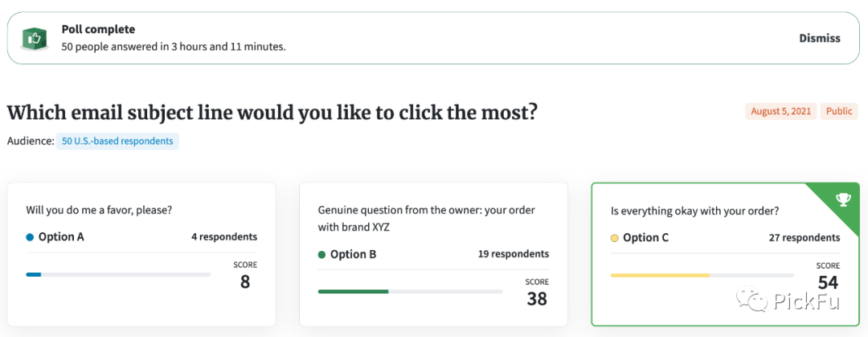The width and height of the screenshot is (868, 337).
Task: Click the poll question heading text
Action: (x=272, y=113)
